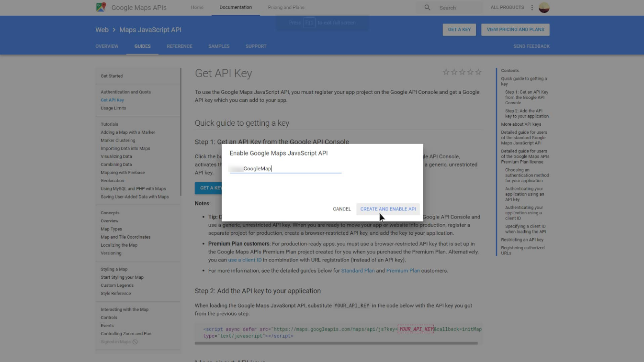This screenshot has width=644, height=362.
Task: Click the Web breadcrumb link
Action: pos(102,30)
